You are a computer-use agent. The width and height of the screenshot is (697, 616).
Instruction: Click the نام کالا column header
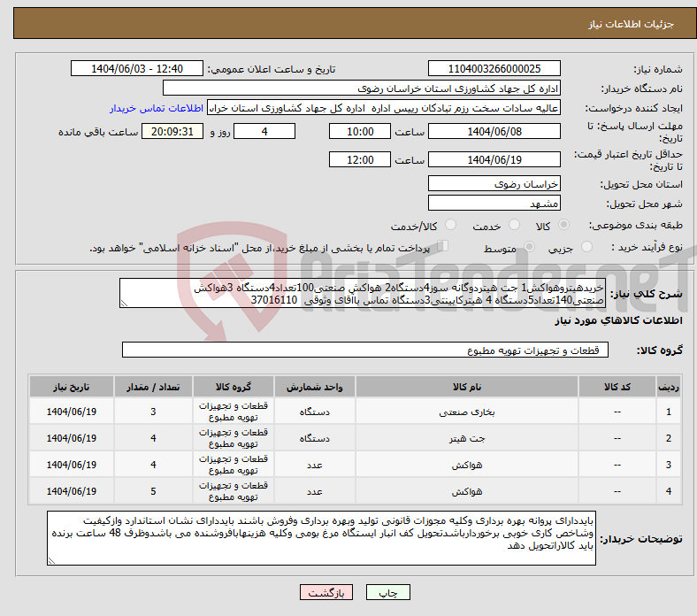coord(467,387)
